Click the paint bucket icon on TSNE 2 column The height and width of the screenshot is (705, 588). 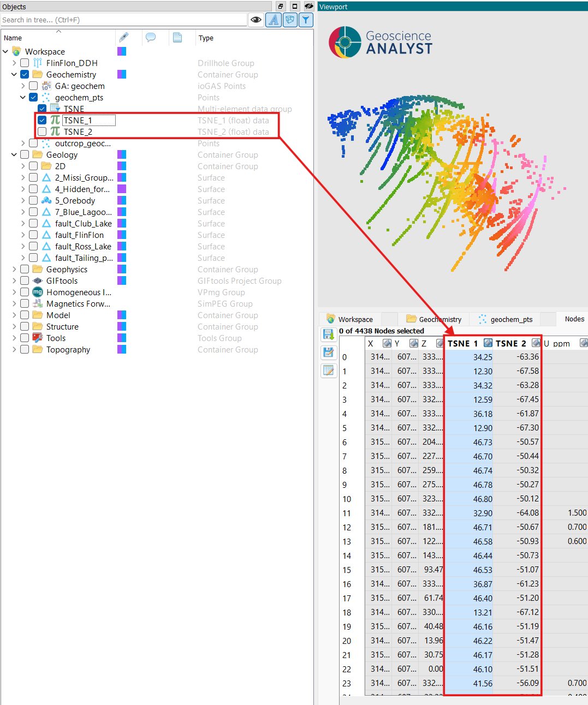click(536, 343)
